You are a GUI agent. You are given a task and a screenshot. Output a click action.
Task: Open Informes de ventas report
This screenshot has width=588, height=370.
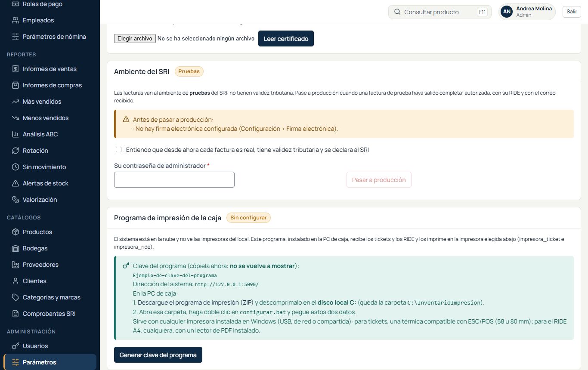click(50, 69)
